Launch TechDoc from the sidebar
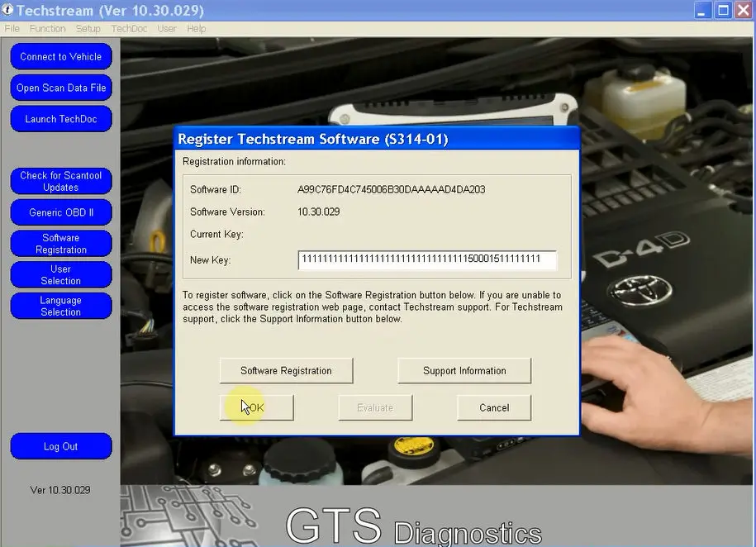756x547 pixels. [61, 119]
